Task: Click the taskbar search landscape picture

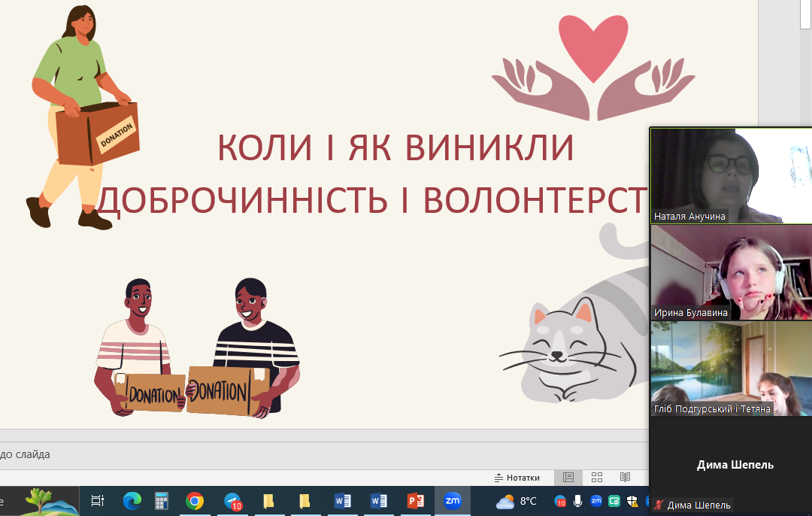Action: point(52,501)
